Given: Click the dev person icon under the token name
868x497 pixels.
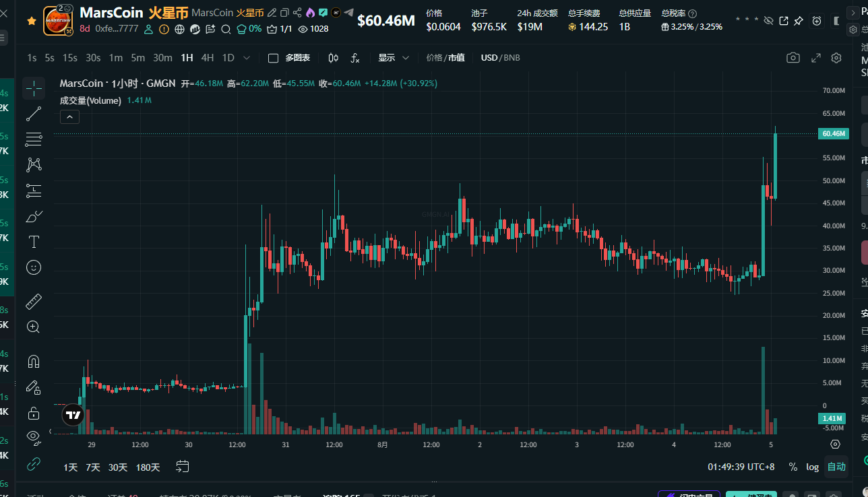Looking at the screenshot, I should 149,29.
